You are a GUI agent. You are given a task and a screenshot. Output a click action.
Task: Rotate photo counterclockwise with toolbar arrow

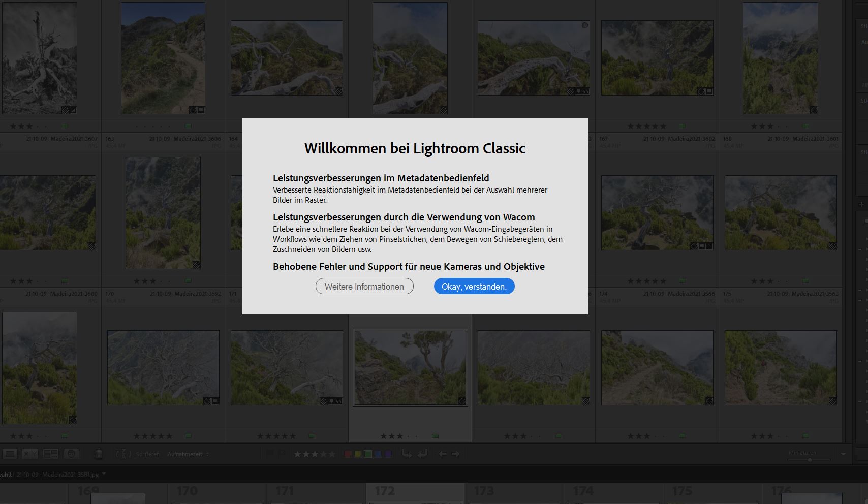pos(407,454)
